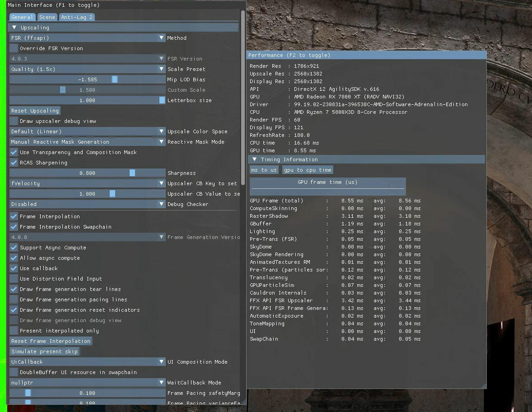Check Present interpolated only
Image resolution: width=532 pixels, height=412 pixels.
(14, 331)
